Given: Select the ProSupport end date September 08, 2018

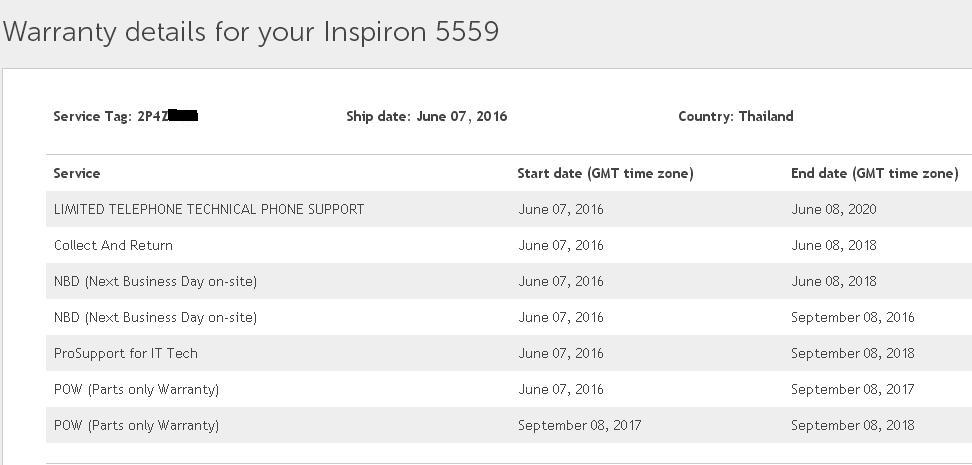Looking at the screenshot, I should (x=852, y=353).
